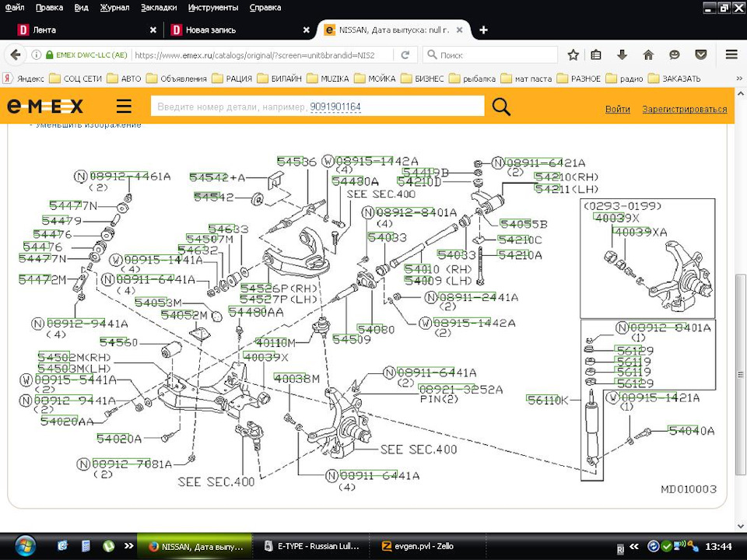
Task: Open the Журнал menu
Action: click(x=114, y=8)
